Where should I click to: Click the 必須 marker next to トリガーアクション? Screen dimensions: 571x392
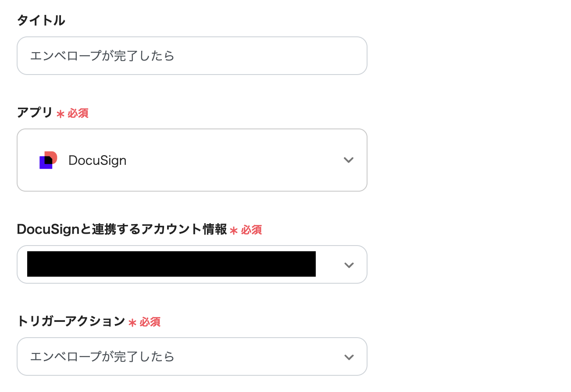[150, 322]
